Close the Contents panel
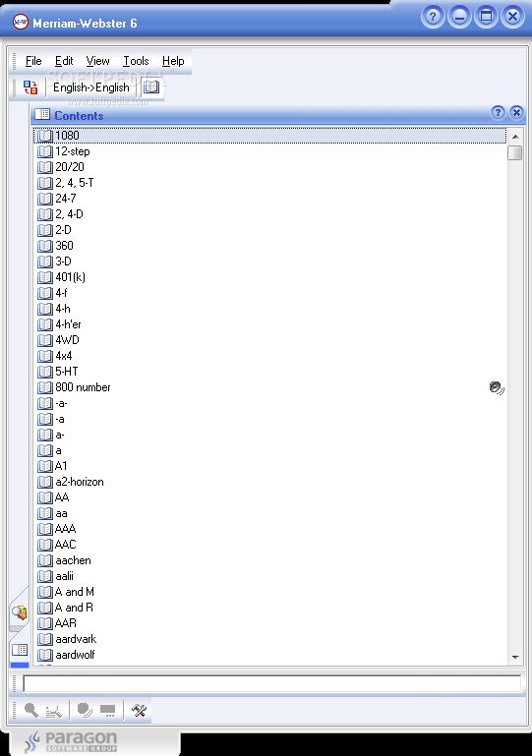 coord(516,112)
